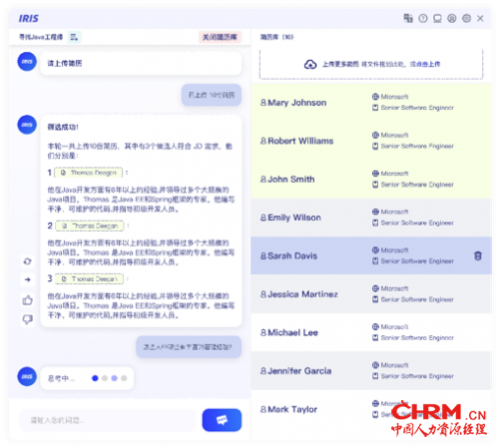Click the translate language icon in header
Viewport: 499px width, 448px height.
tap(408, 18)
